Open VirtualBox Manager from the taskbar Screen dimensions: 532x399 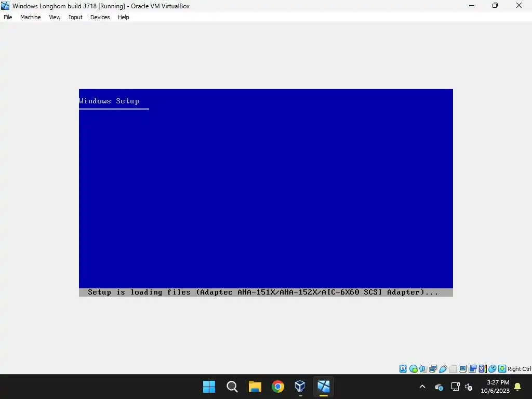300,387
